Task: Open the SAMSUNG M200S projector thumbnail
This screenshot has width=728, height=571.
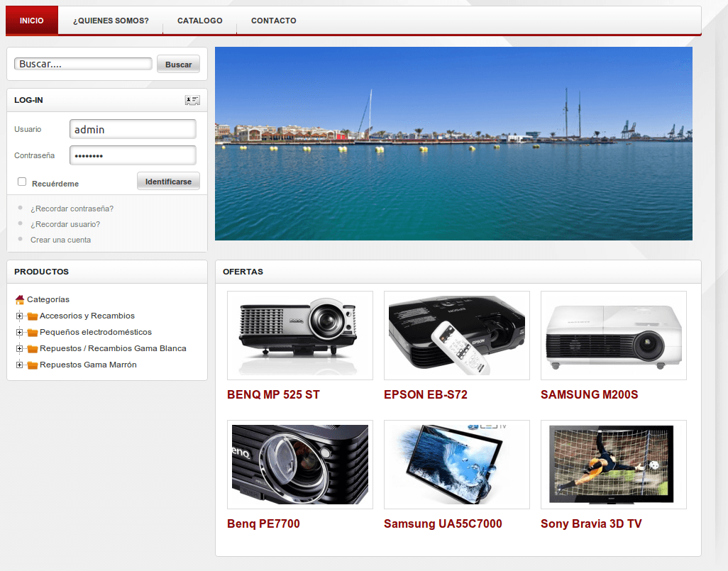Action: [x=613, y=336]
